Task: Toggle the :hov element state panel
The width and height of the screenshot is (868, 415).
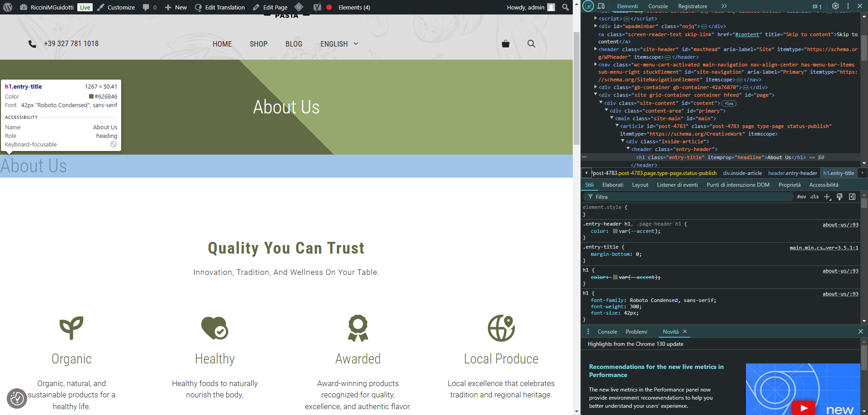Action: tap(801, 197)
